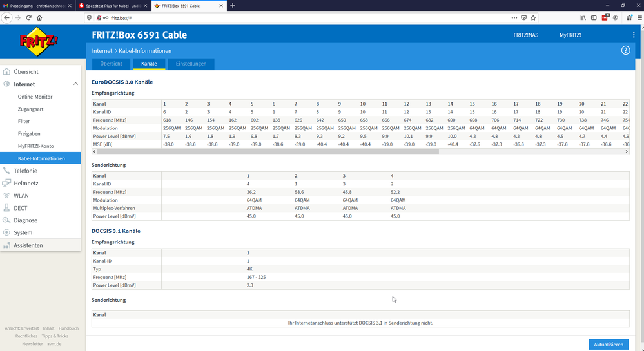Click Internet breadcrumb link
This screenshot has height=351, width=644.
102,50
